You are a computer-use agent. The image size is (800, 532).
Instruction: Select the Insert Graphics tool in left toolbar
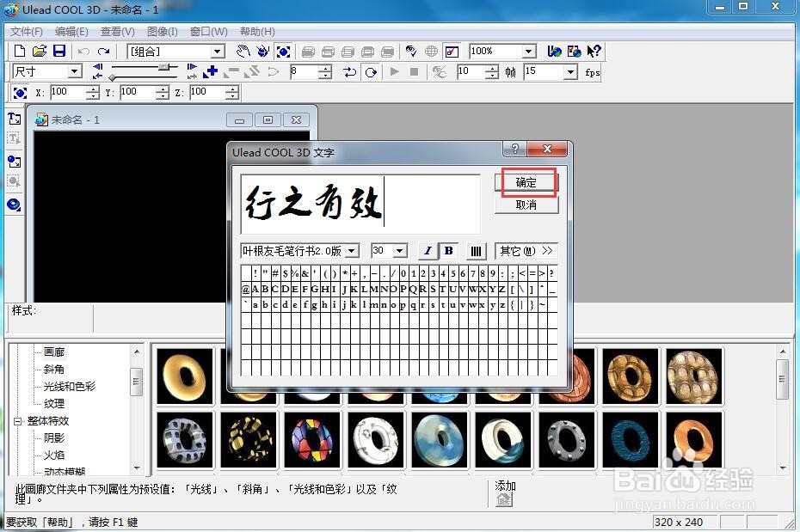pyautogui.click(x=15, y=162)
